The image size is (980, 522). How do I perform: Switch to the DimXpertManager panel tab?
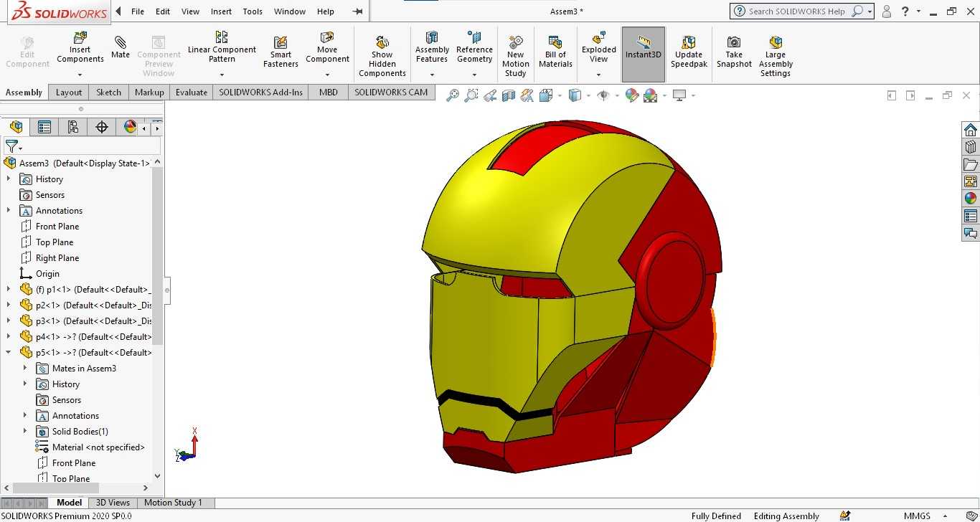102,127
